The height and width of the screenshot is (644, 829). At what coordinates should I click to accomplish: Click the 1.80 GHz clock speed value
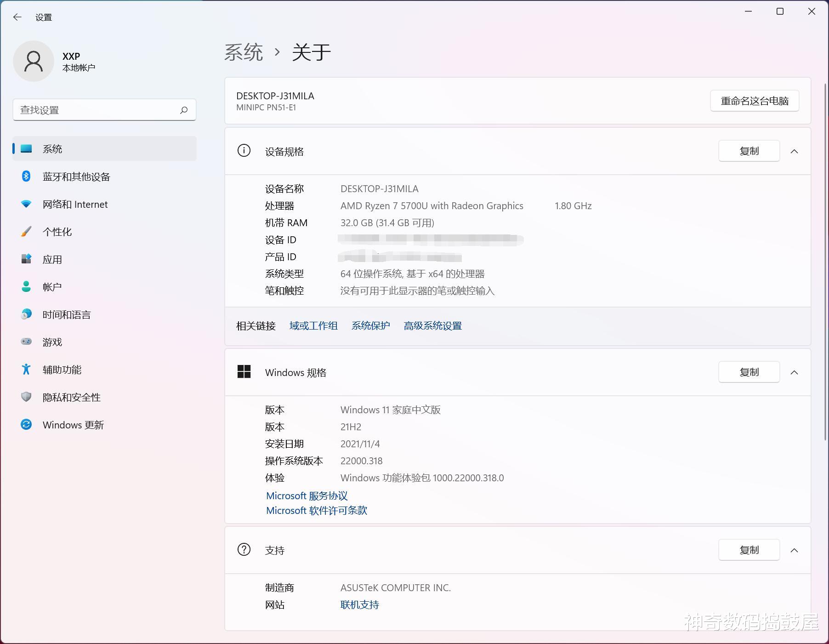[x=573, y=205]
